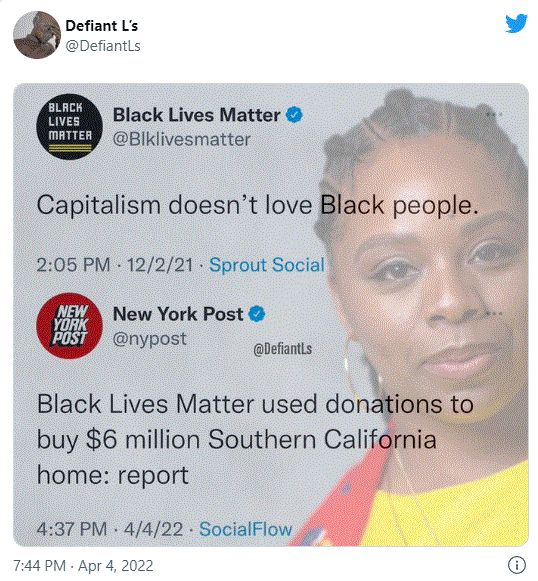
Task: Click the New York Post account name
Action: [x=178, y=314]
